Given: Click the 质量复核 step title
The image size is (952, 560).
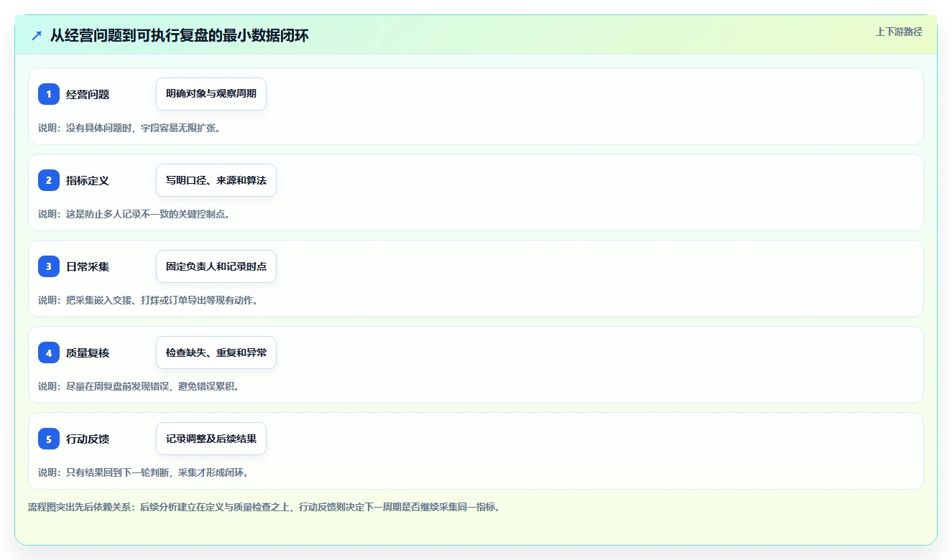Looking at the screenshot, I should click(x=88, y=353).
